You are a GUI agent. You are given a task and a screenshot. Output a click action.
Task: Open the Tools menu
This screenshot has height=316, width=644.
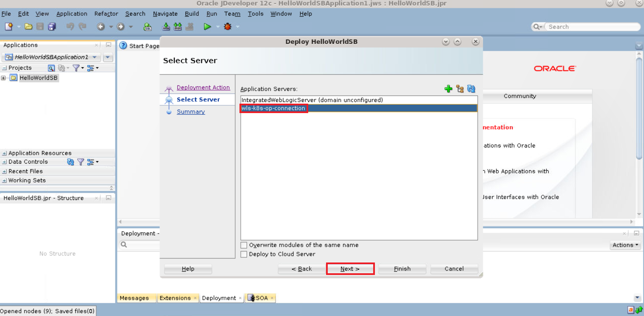tap(255, 14)
